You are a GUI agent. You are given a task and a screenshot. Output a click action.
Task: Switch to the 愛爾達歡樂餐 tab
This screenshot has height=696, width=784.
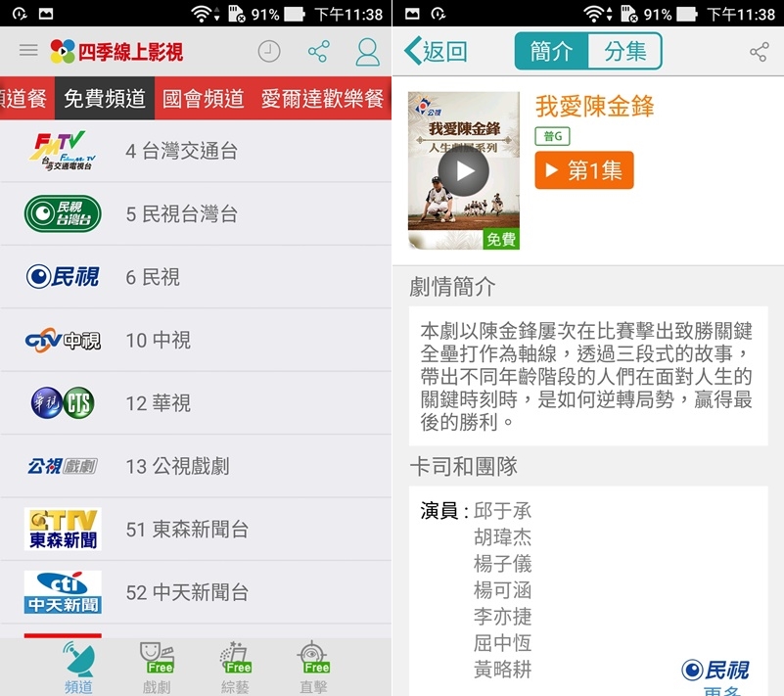(322, 99)
